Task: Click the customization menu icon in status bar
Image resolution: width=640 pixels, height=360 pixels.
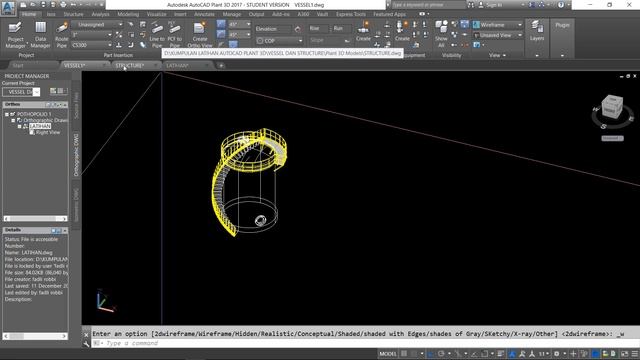Action: pos(635,353)
